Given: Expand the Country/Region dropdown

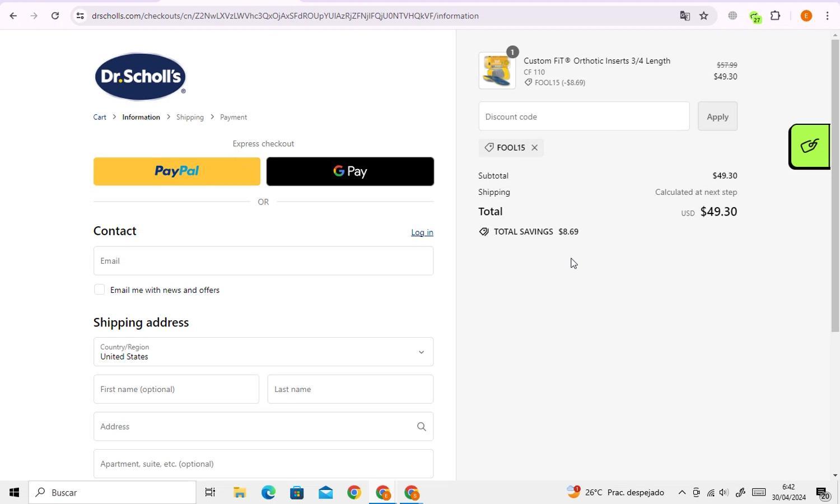Looking at the screenshot, I should [263, 352].
